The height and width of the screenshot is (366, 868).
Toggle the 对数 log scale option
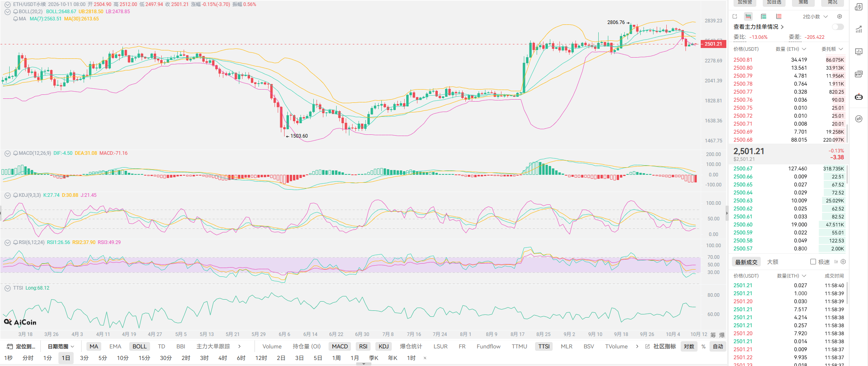coord(689,346)
